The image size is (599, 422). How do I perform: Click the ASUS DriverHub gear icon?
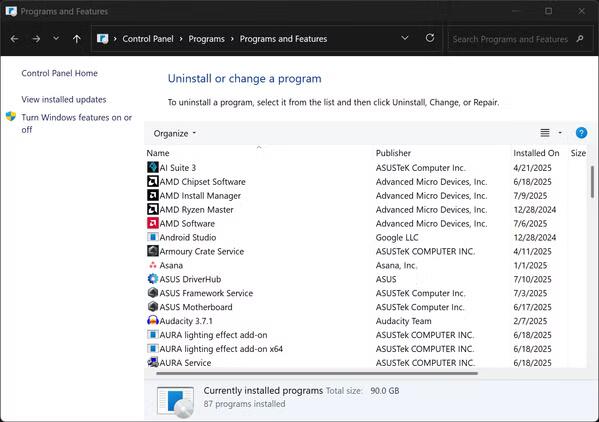click(152, 279)
